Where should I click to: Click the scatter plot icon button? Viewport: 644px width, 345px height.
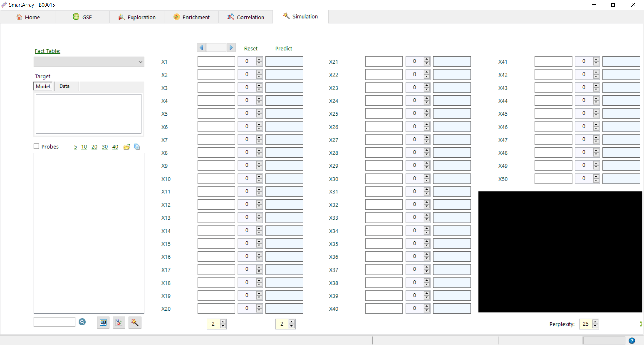coord(119,323)
